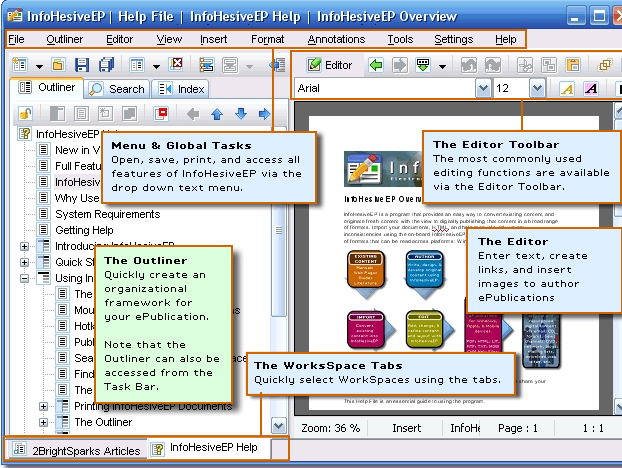Open the Arial font name dropdown
622x468 pixels.
[x=483, y=88]
